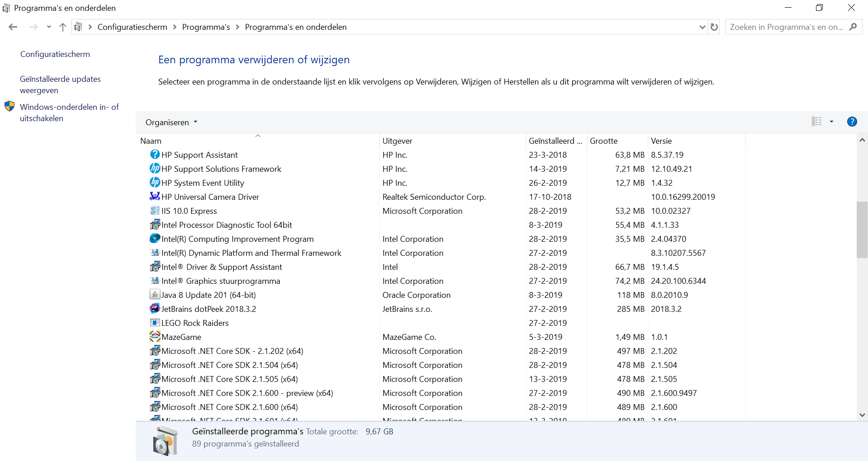Viewport: 868px width, 461px height.
Task: Select the 17-10-2018 install date cell
Action: pyautogui.click(x=550, y=197)
